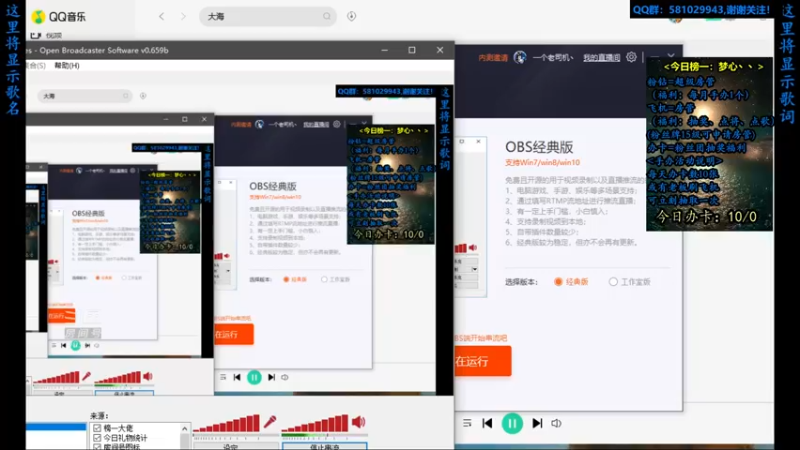Open the playlist icon in the largest player bar
800x450 pixels.
(x=467, y=423)
